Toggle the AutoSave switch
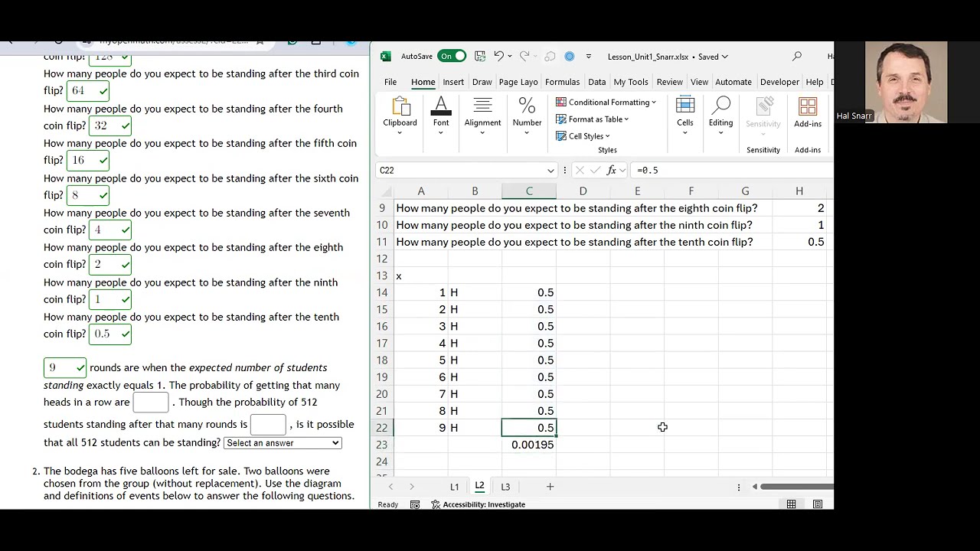980x551 pixels. click(452, 56)
